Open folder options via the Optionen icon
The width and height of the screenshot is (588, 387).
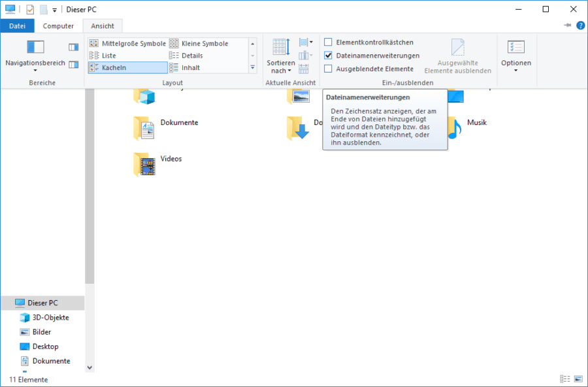pos(516,47)
